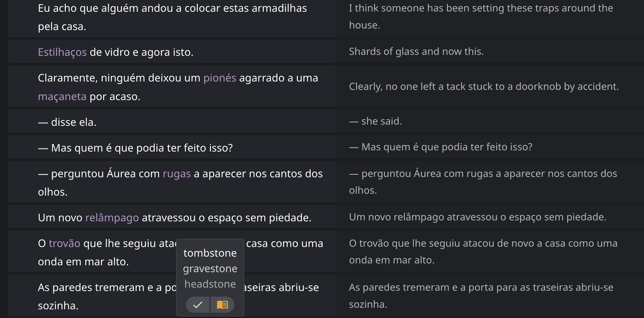Click the sentence '— disse ela.'
Screen dimensions: 644x318
point(67,122)
